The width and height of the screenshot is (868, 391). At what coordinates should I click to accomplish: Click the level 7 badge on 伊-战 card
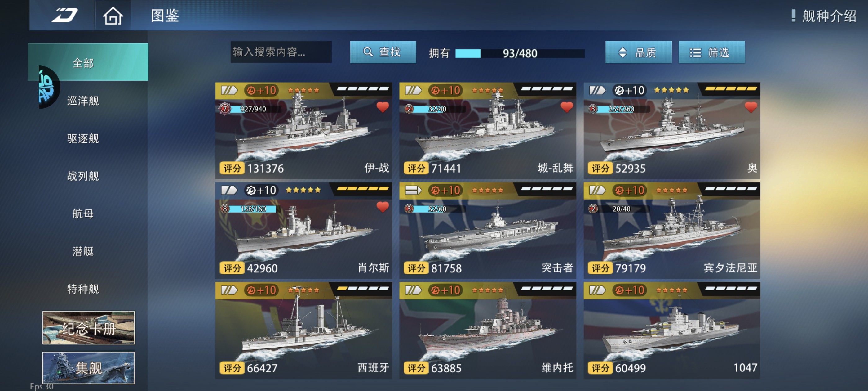[x=225, y=109]
